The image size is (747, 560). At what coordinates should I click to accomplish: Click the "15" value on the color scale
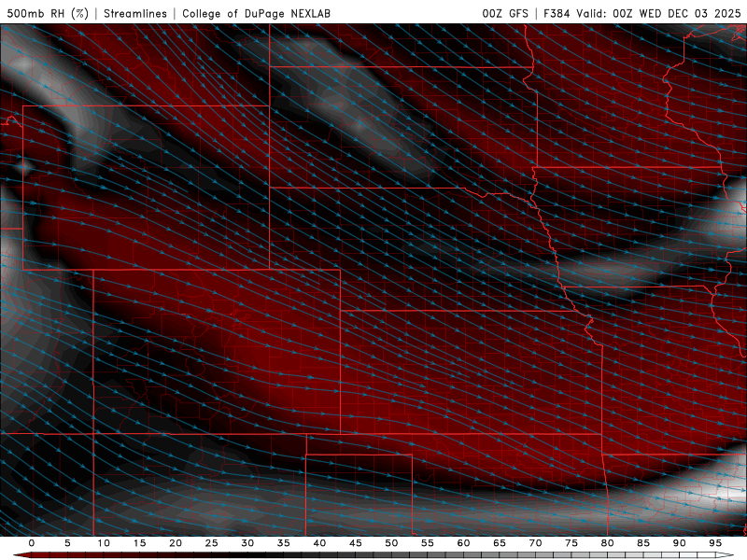click(139, 543)
